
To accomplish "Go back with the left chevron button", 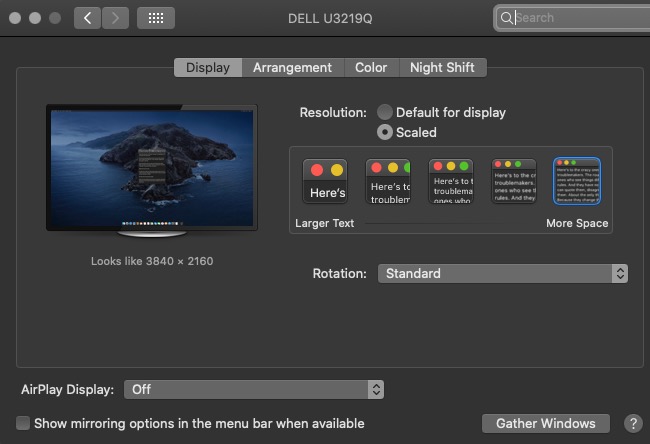I will 87,18.
